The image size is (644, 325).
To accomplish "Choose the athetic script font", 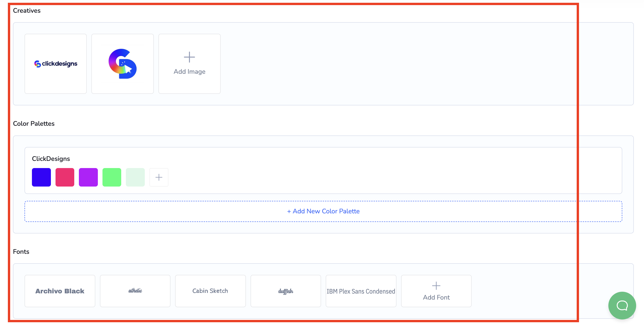I will (135, 291).
